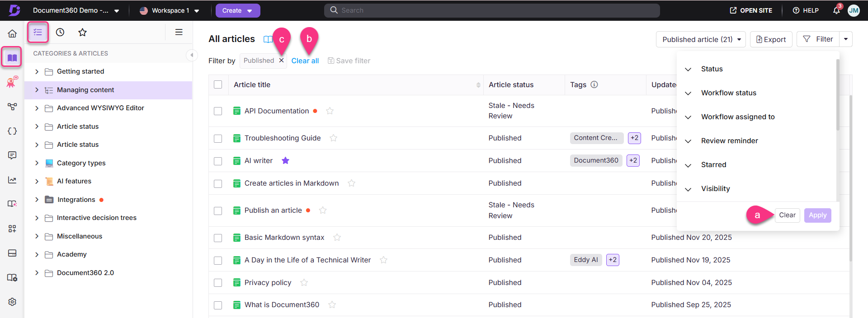Expand the Visibility filter section
This screenshot has width=868, height=318.
pyautogui.click(x=688, y=189)
